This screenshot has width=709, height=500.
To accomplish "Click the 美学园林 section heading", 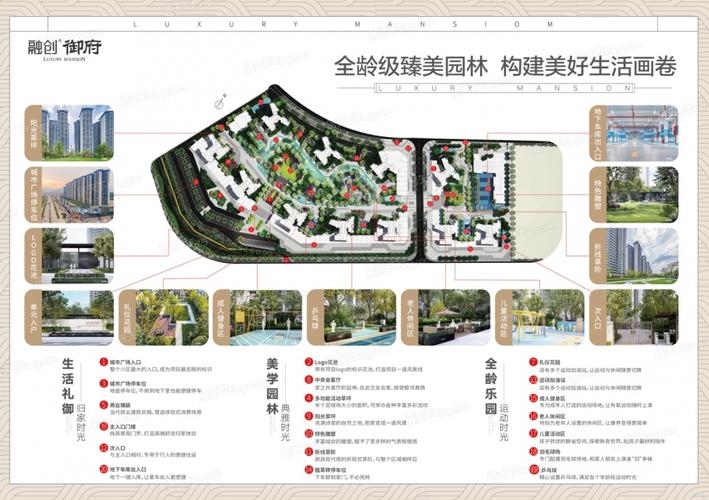I will [272, 386].
